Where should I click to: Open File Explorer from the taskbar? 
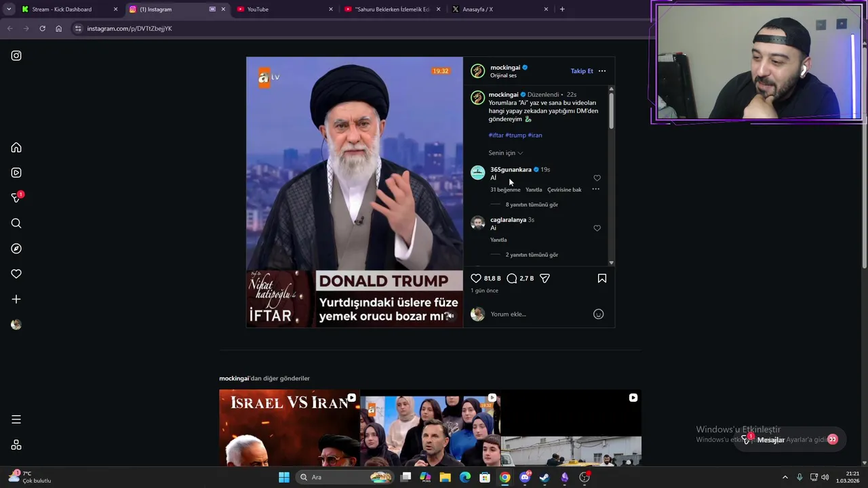(x=445, y=477)
